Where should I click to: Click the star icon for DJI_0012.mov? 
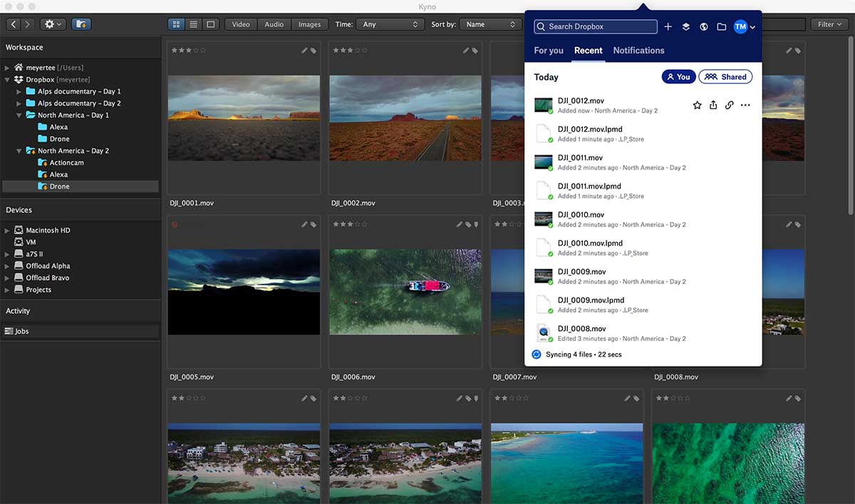coord(698,105)
